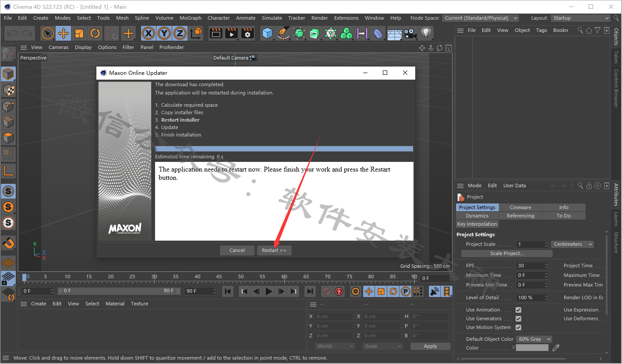Viewport: 622px width, 364px height.
Task: Open Material manager Create menu
Action: point(39,304)
